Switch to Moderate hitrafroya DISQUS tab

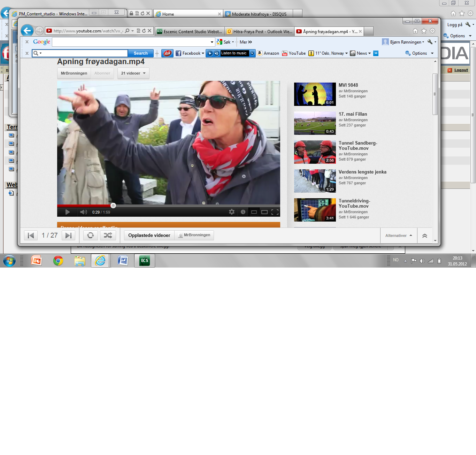point(259,14)
